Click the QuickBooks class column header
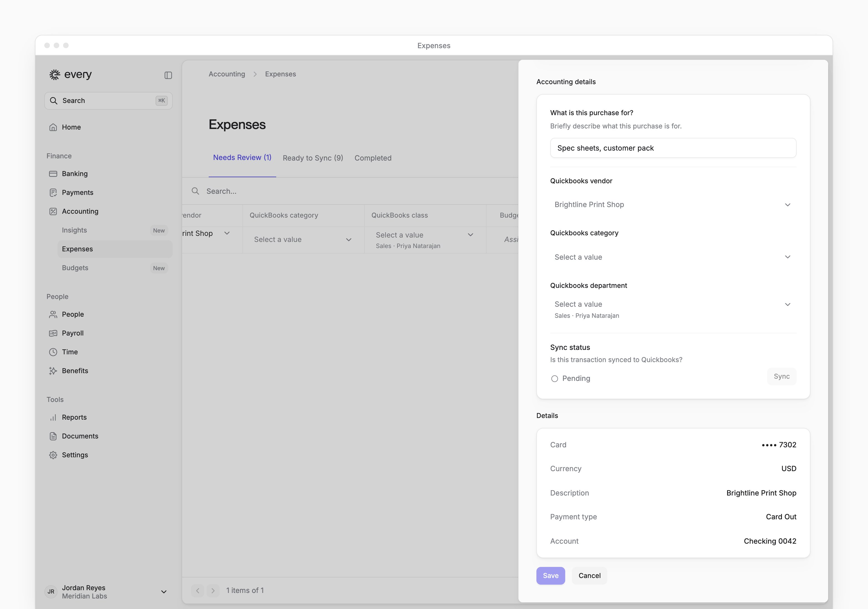868x609 pixels. click(x=425, y=215)
